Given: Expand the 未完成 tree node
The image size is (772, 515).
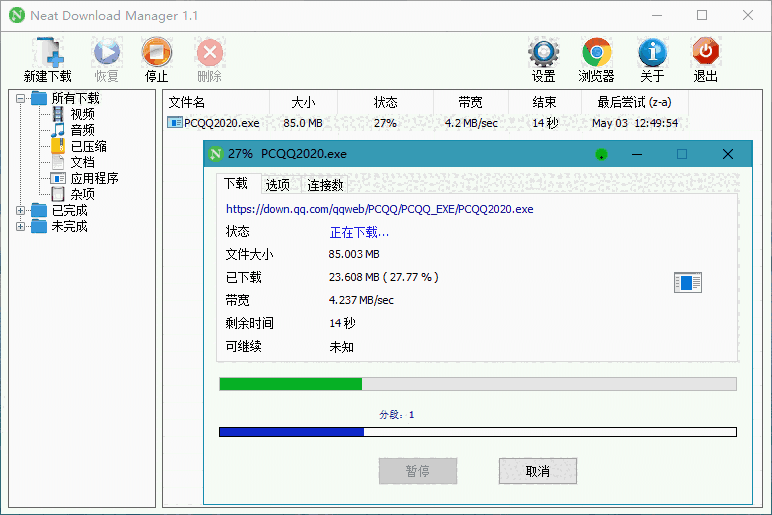Looking at the screenshot, I should coord(20,226).
